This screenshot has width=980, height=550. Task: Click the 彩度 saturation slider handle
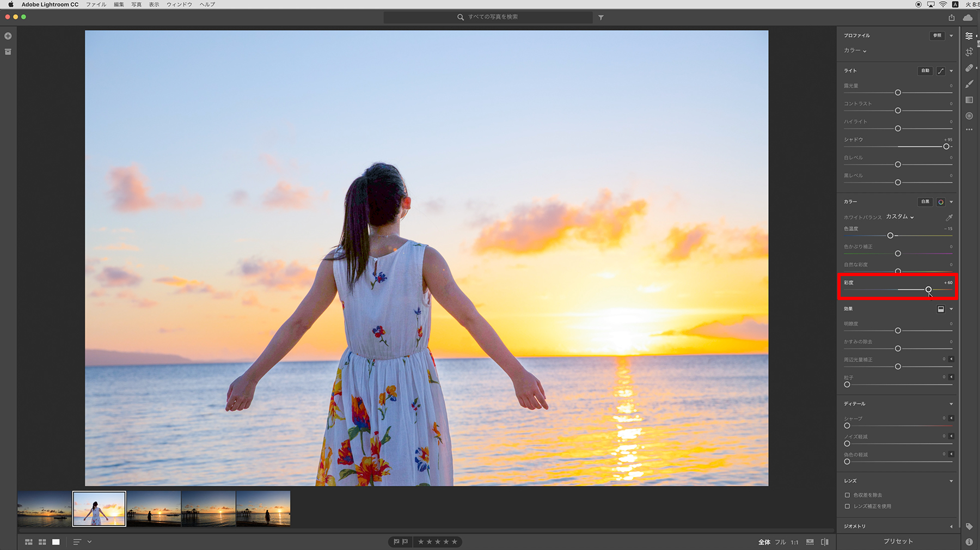click(928, 290)
